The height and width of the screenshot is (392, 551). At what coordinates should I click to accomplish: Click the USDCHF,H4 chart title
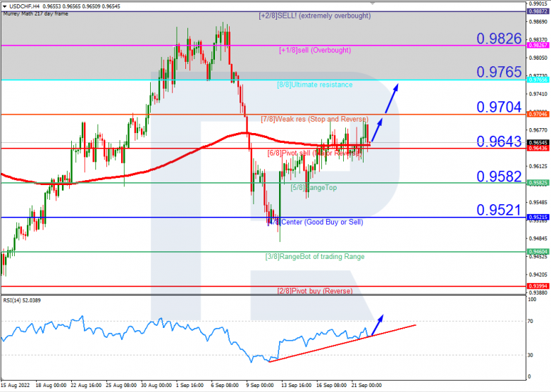click(x=17, y=6)
